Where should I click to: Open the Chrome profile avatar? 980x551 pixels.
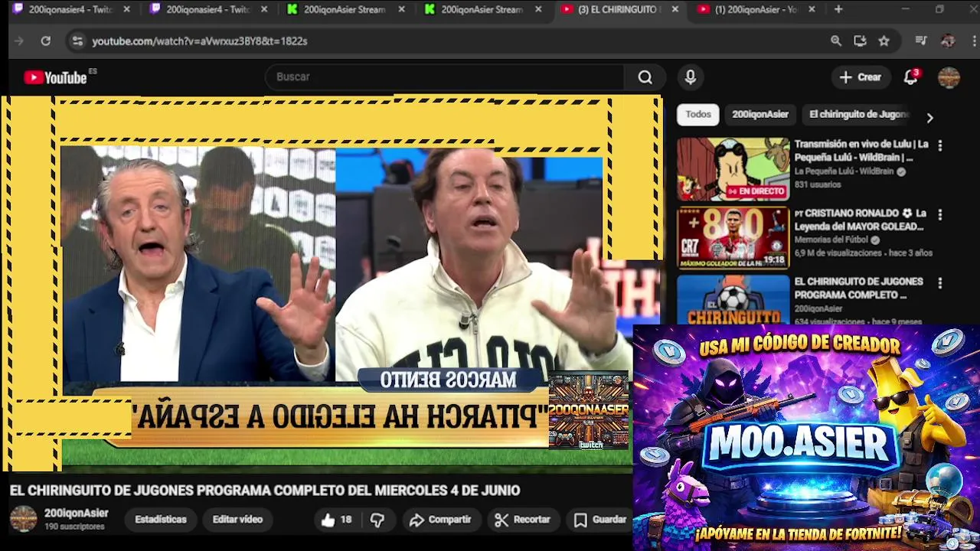point(948,41)
